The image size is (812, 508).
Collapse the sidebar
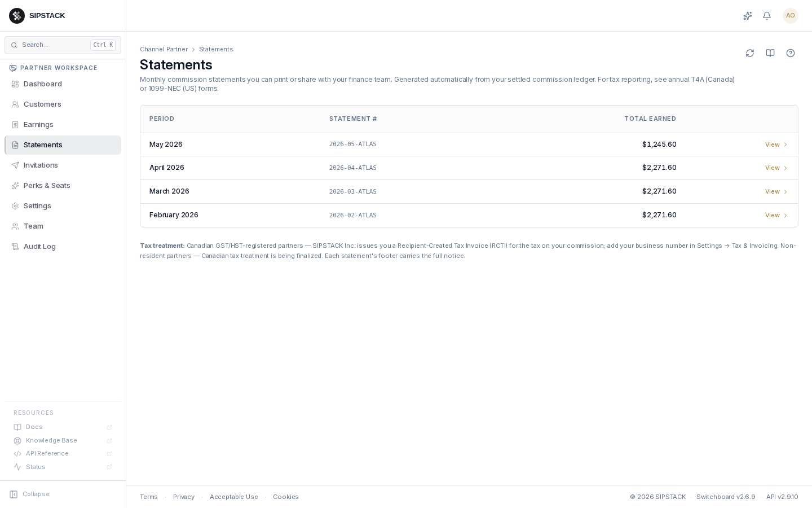click(x=30, y=494)
